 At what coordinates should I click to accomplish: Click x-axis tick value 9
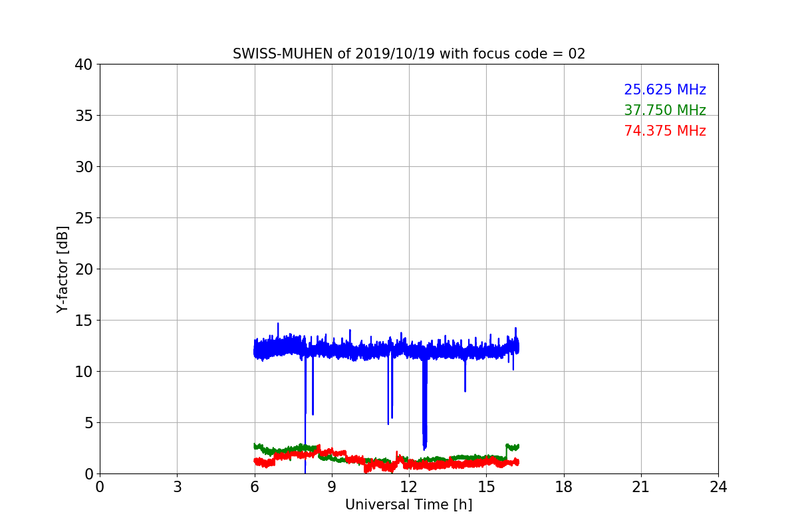(x=332, y=487)
